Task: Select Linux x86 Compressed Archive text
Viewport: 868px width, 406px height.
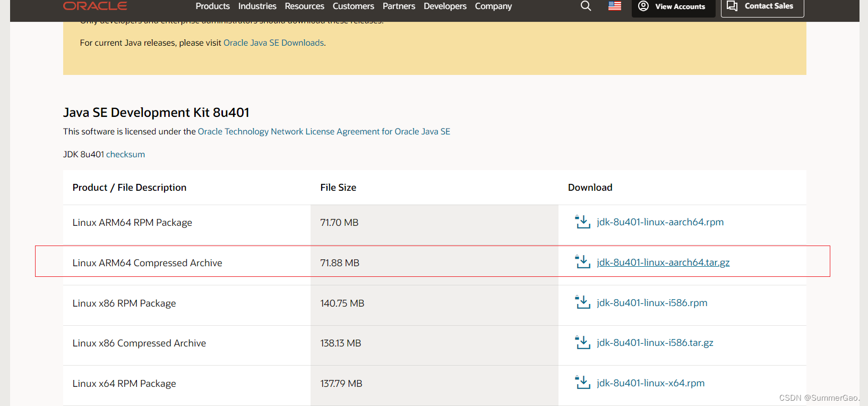Action: [x=139, y=343]
